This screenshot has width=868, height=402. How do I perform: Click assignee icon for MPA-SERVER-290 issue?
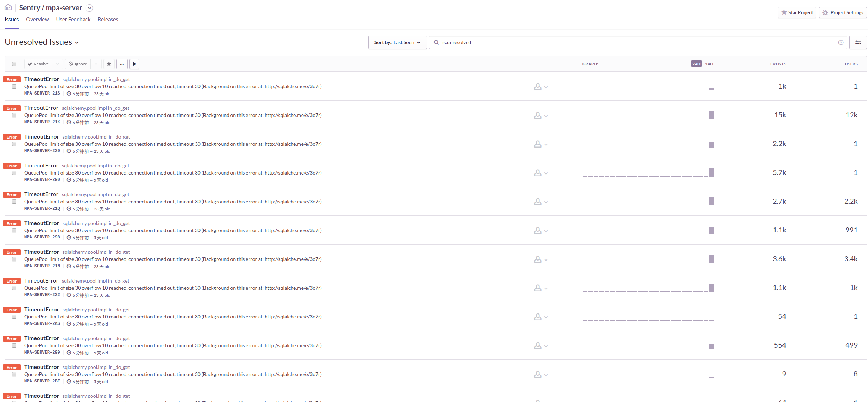(538, 173)
